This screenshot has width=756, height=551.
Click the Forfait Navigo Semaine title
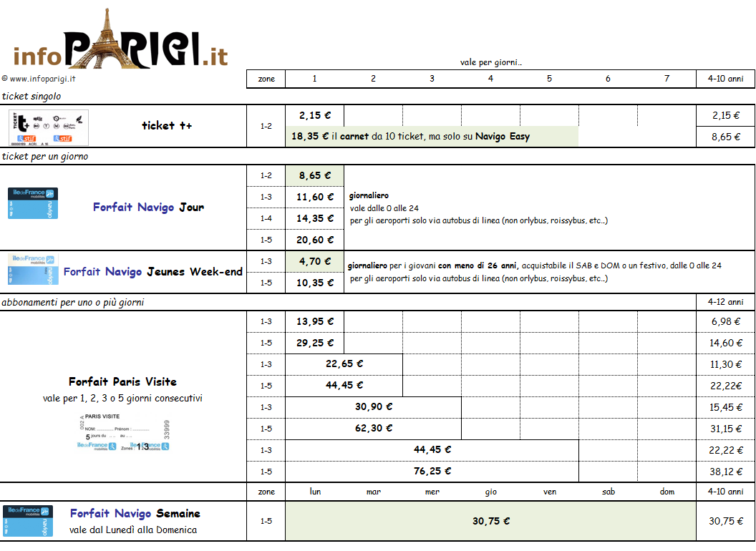[x=135, y=513]
